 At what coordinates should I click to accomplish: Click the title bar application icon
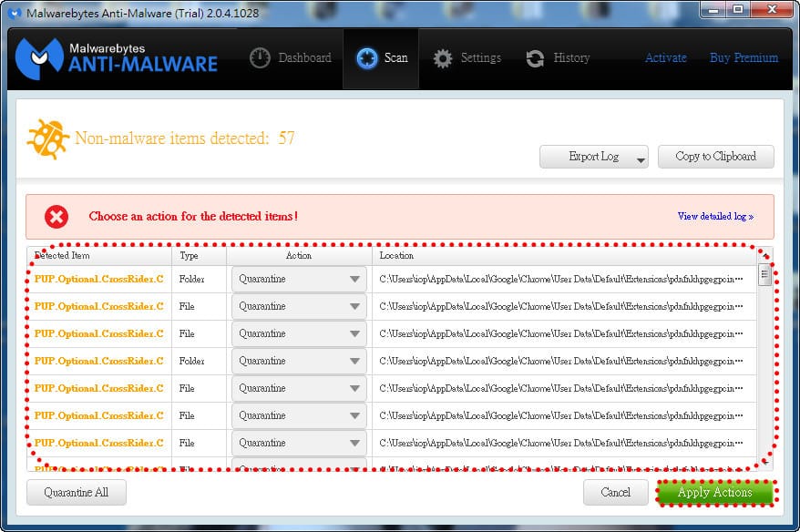coord(15,13)
